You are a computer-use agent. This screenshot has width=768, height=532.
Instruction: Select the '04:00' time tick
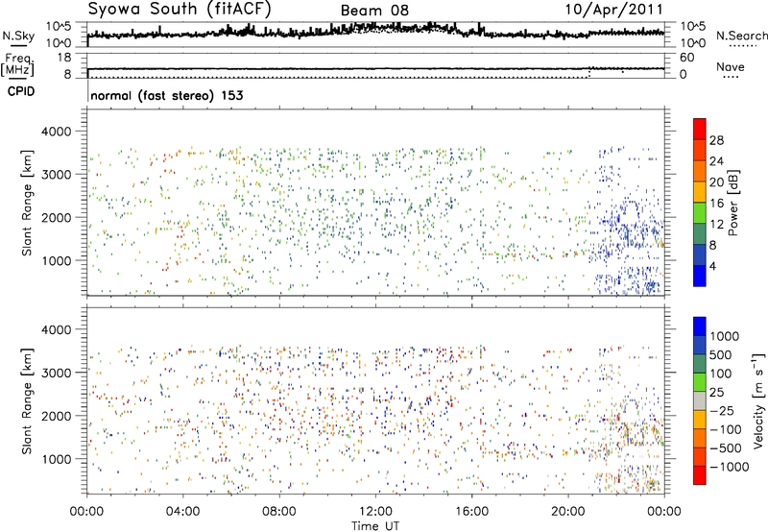182,512
